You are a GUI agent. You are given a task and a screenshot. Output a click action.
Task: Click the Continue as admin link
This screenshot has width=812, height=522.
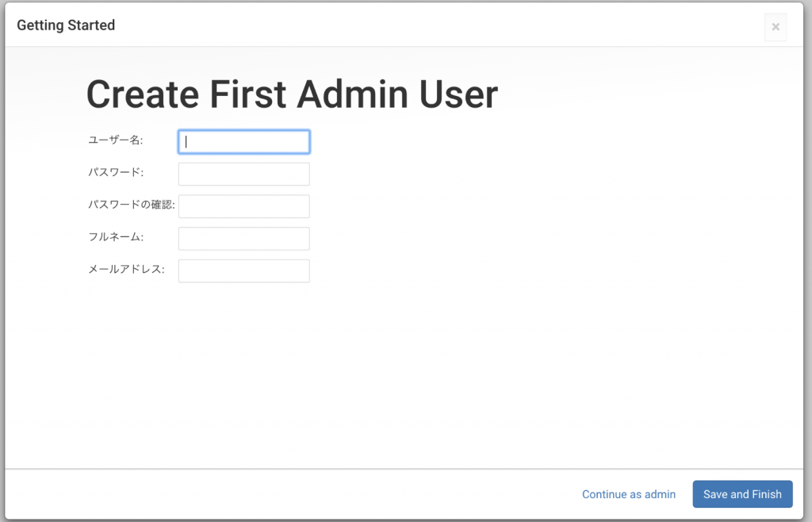pyautogui.click(x=629, y=494)
